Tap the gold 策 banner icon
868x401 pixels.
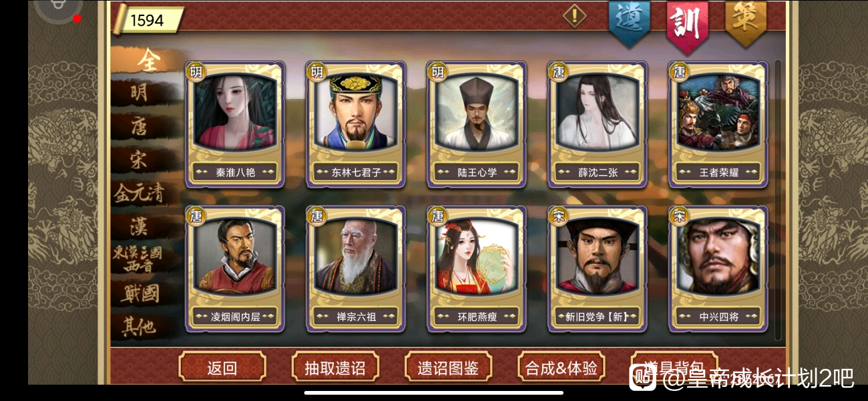(x=746, y=22)
